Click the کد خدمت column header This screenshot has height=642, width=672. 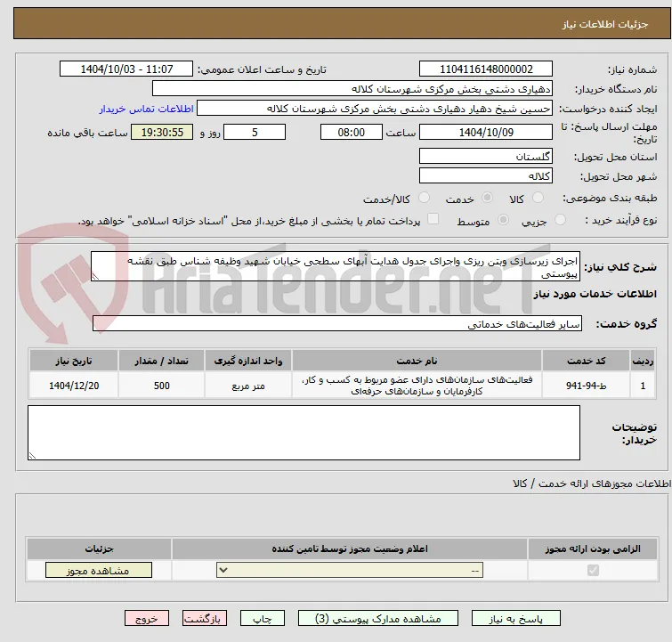point(586,361)
